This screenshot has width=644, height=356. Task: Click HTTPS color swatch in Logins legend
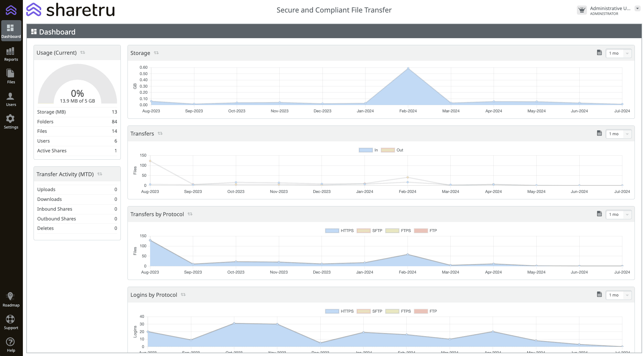pos(332,311)
